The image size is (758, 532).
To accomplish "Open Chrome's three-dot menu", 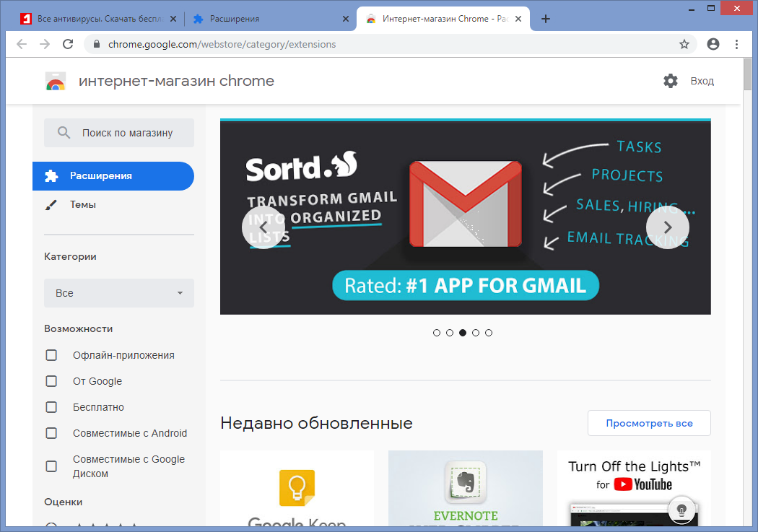I will 737,45.
